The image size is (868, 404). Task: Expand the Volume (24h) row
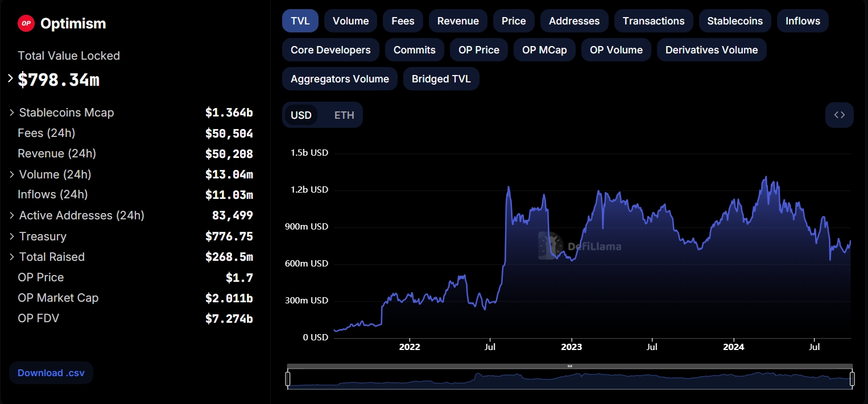(12, 174)
